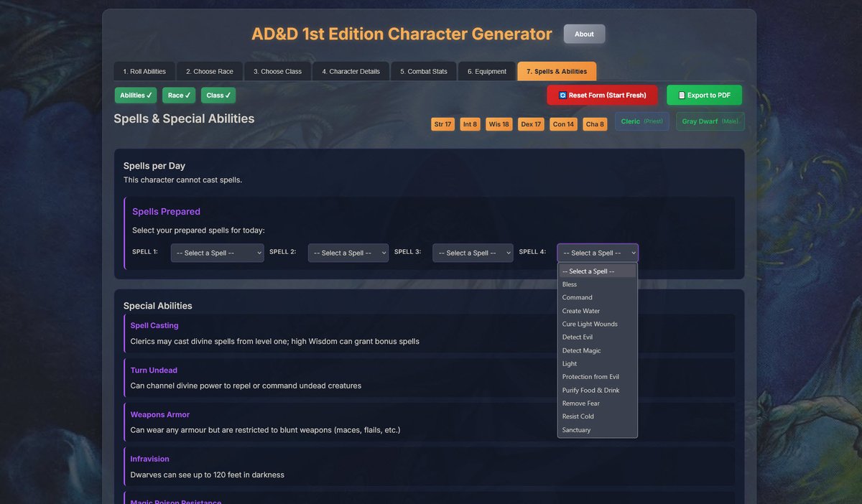Viewport: 862px width, 504px height.
Task: Select Purify Food & Drink spell
Action: pyautogui.click(x=598, y=390)
